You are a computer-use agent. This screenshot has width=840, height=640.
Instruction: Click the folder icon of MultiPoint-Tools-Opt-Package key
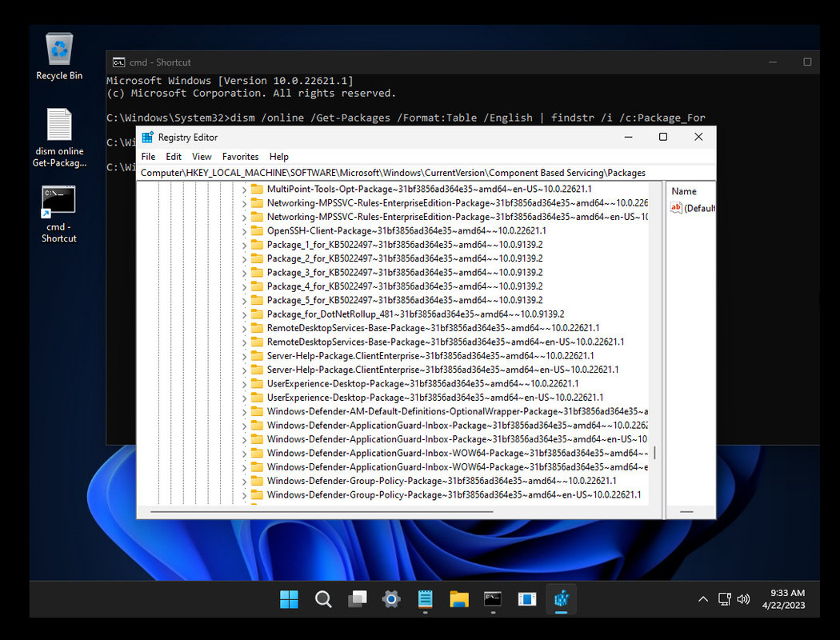click(257, 189)
